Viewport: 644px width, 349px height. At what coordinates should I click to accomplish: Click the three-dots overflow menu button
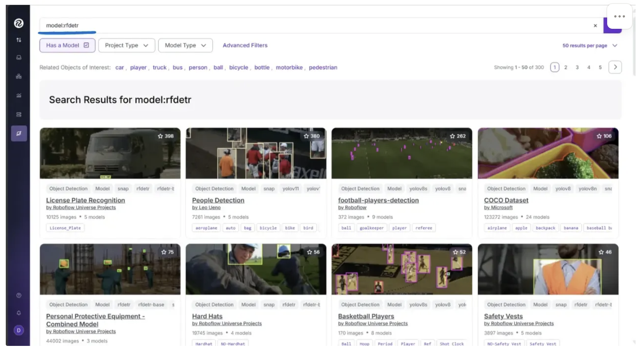[619, 16]
